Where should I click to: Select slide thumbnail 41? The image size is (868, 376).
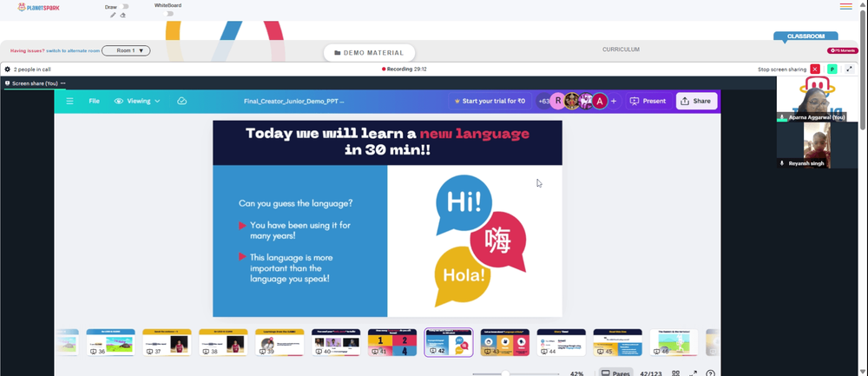392,342
